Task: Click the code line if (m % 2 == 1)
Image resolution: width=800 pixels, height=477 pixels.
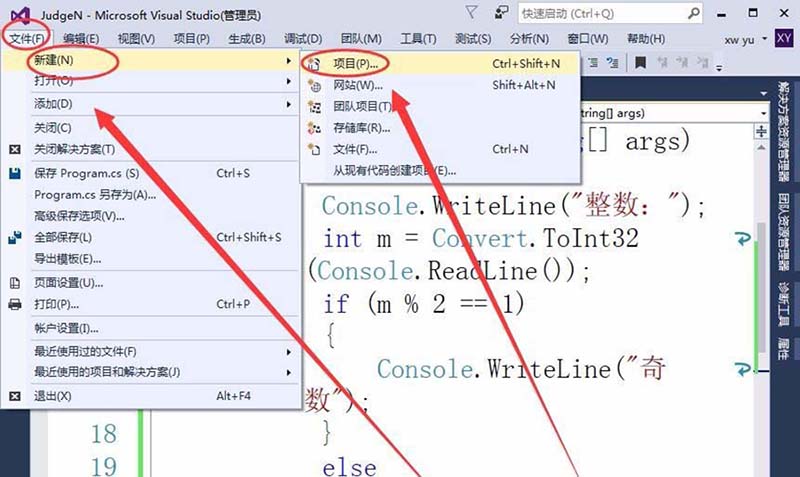Action: (423, 304)
